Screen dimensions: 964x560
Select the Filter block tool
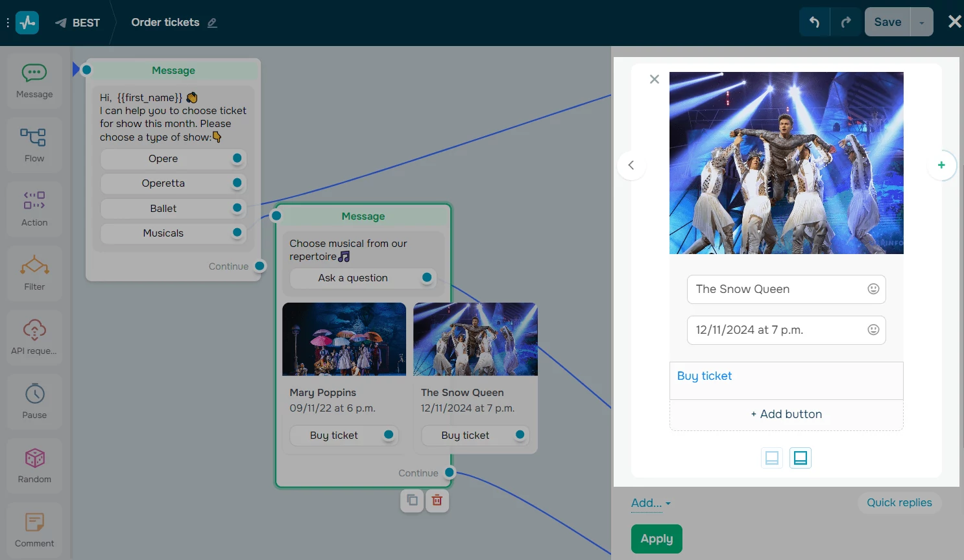(x=34, y=273)
